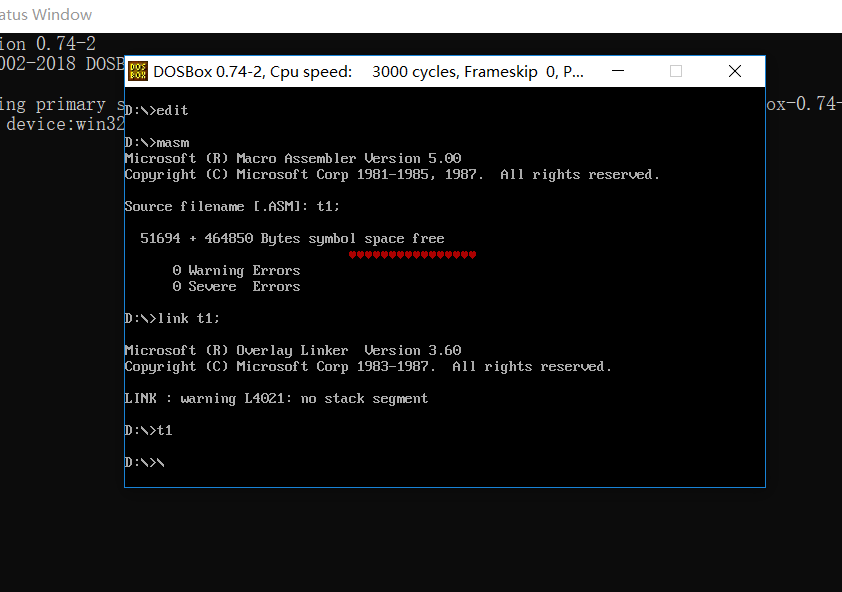
Task: Click the final 'D:\>' prompt line
Action: (x=144, y=462)
